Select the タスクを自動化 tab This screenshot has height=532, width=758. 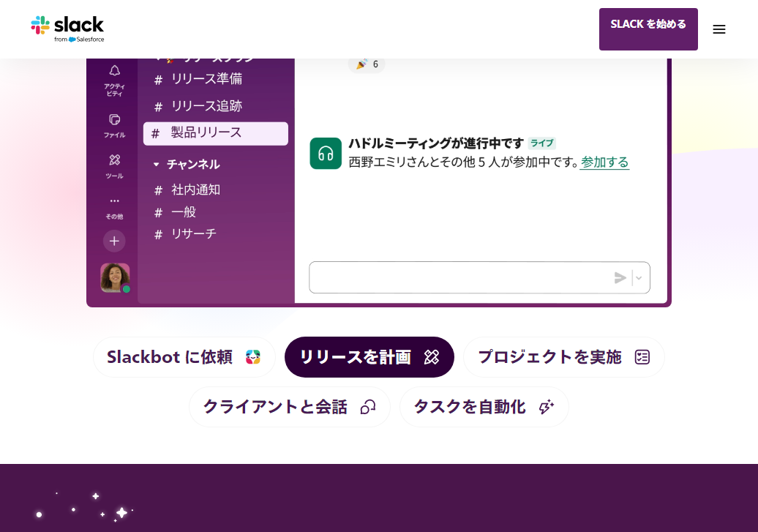click(484, 407)
